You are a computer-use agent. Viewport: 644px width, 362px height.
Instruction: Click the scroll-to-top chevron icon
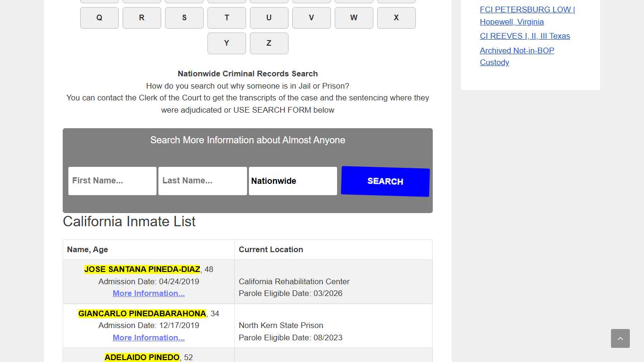[x=620, y=338]
